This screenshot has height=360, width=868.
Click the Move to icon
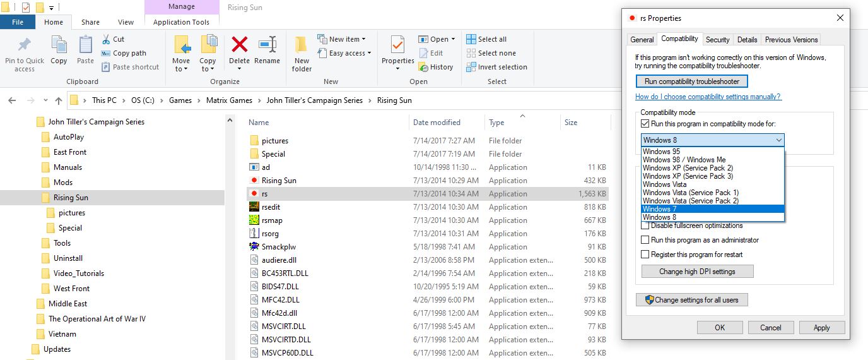(182, 45)
